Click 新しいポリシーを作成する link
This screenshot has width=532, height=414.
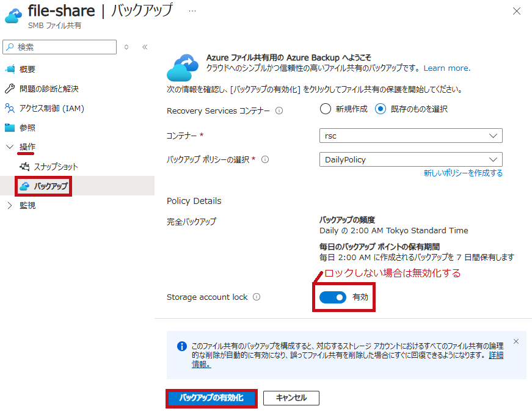(463, 173)
